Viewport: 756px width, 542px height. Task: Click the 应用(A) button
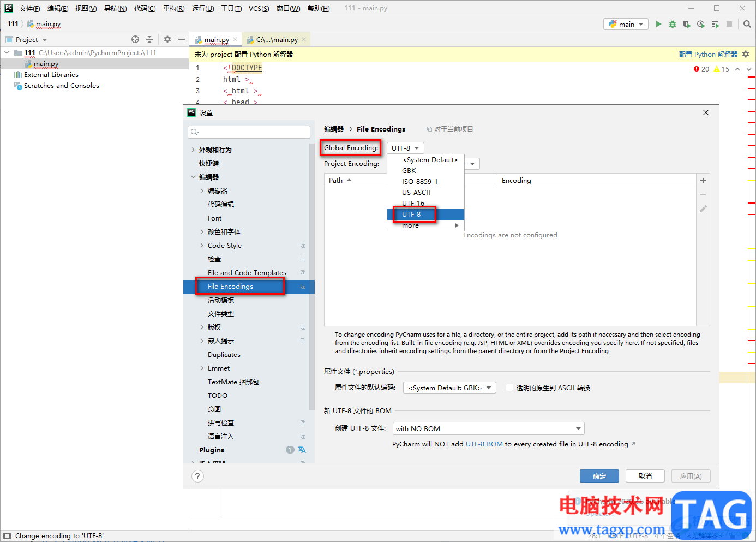(x=691, y=476)
